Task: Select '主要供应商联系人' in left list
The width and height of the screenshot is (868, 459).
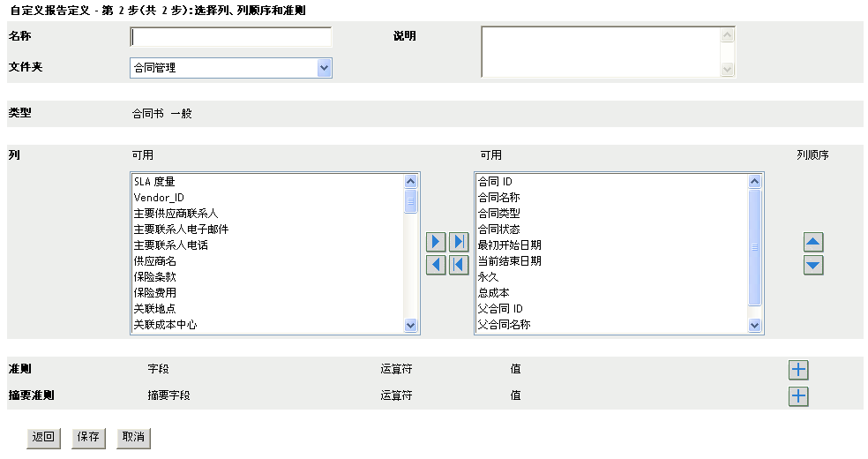Action: pos(268,213)
